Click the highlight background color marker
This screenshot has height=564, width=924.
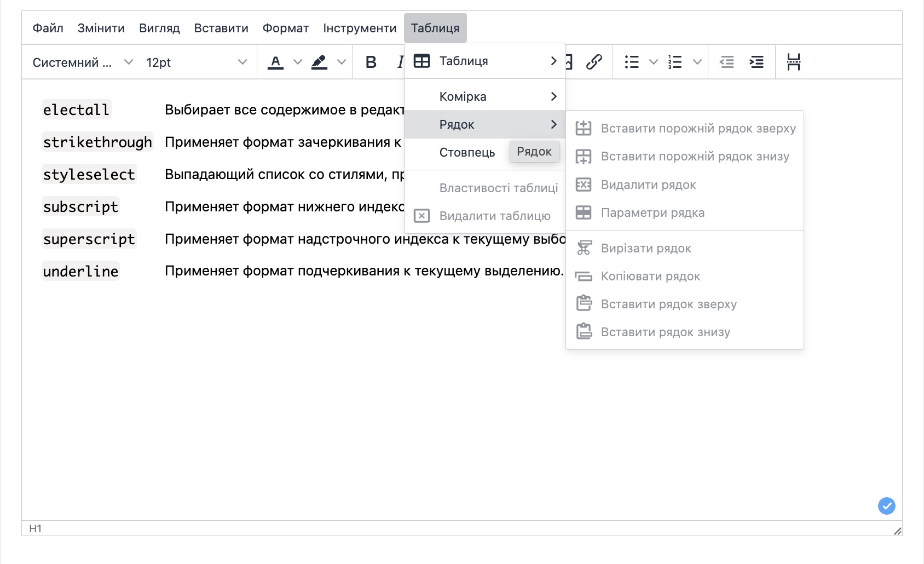(x=319, y=62)
